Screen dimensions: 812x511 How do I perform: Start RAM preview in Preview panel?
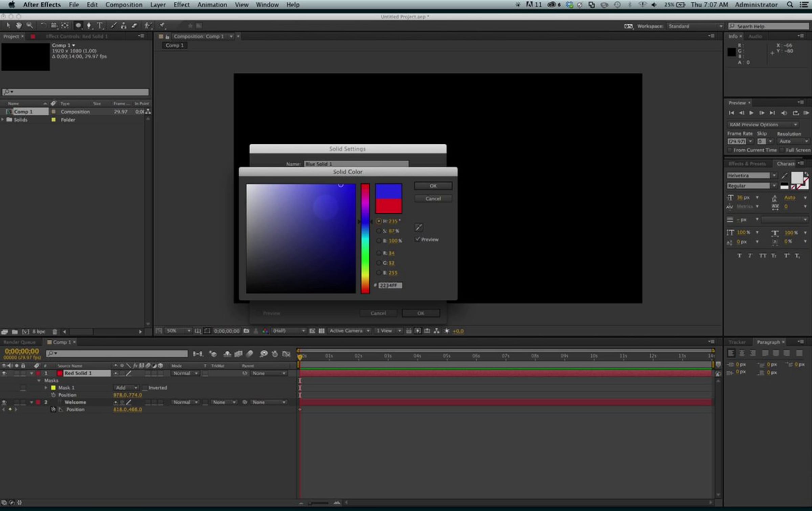(806, 113)
